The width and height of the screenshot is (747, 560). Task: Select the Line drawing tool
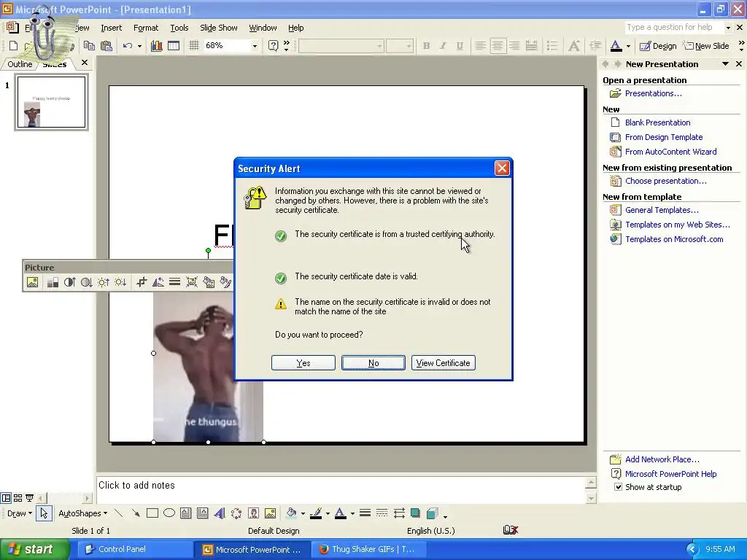pyautogui.click(x=119, y=513)
